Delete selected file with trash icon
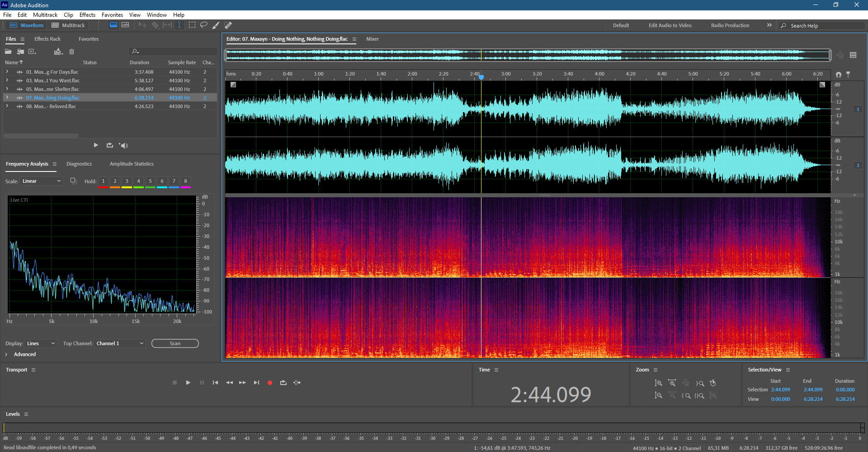The width and height of the screenshot is (868, 452). (71, 52)
